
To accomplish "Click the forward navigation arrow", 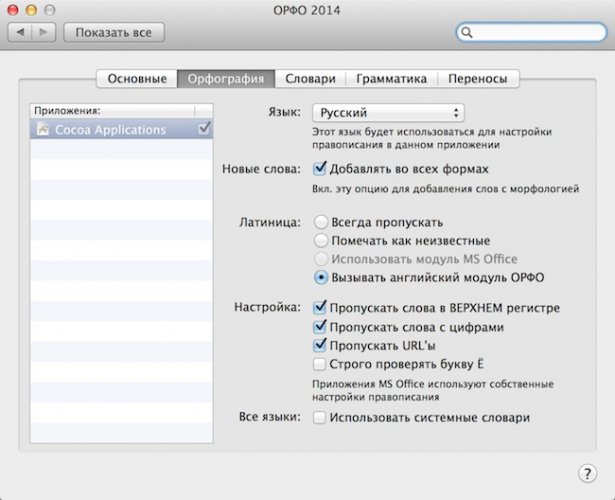I will click(43, 33).
